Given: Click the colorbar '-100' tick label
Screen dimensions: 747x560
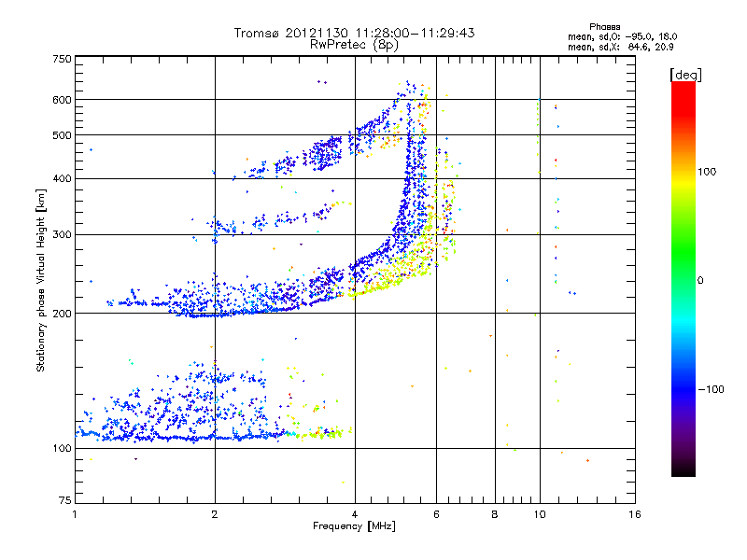Looking at the screenshot, I should (x=711, y=389).
